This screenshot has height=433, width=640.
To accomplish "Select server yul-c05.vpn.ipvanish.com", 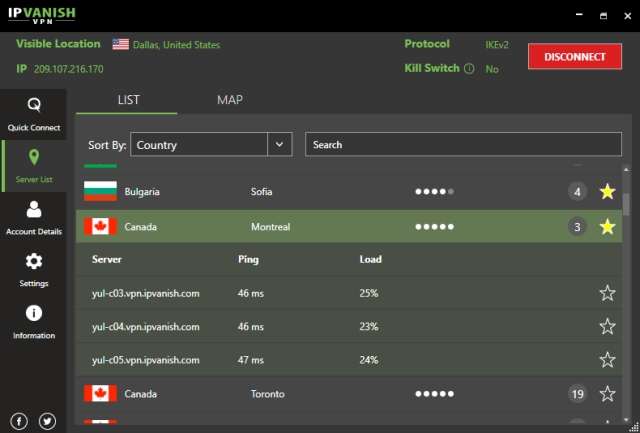I will [x=146, y=360].
